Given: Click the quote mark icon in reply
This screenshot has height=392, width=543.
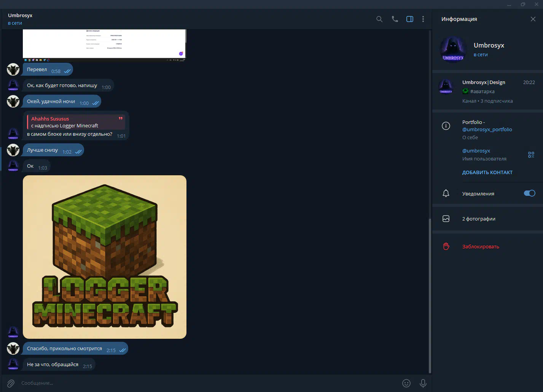Looking at the screenshot, I should [121, 118].
